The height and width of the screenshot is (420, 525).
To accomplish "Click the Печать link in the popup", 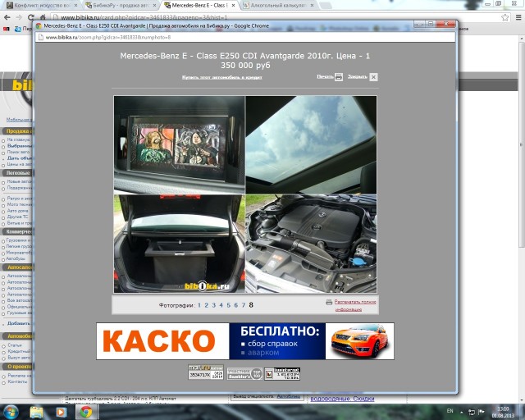I will (325, 76).
